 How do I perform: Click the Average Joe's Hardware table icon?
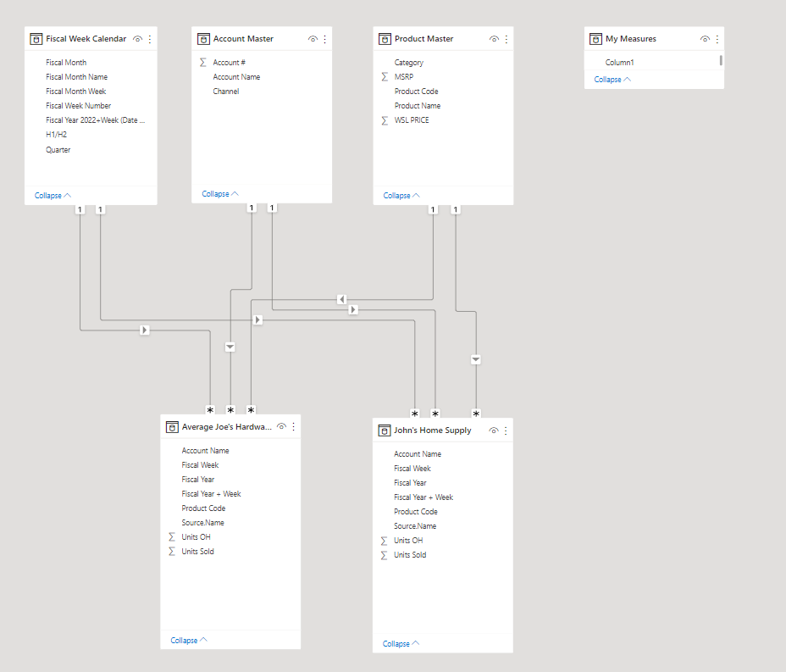pyautogui.click(x=172, y=427)
